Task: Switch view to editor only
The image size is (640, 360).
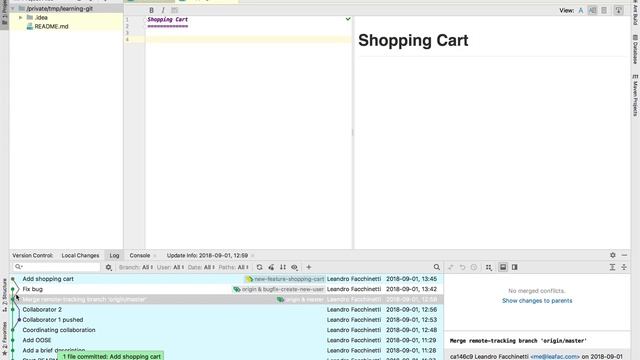Action: (581, 10)
